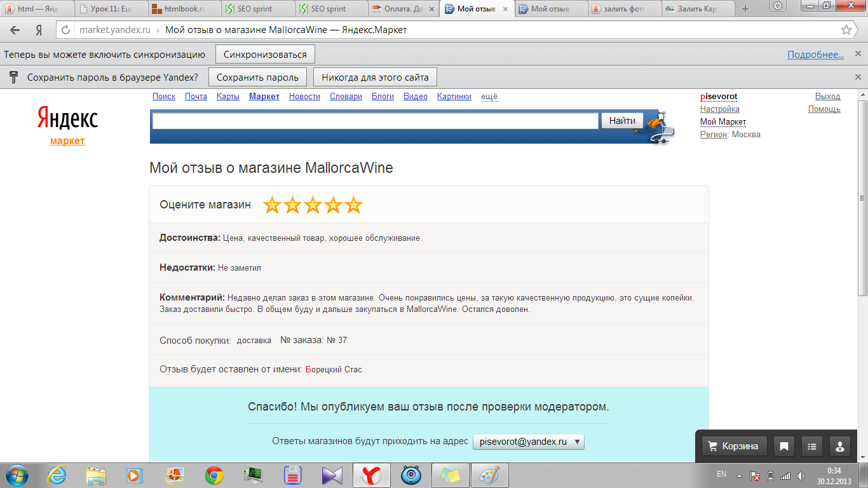Image resolution: width=868 pixels, height=488 pixels.
Task: Check the network signal tray icon
Action: pyautogui.click(x=785, y=476)
